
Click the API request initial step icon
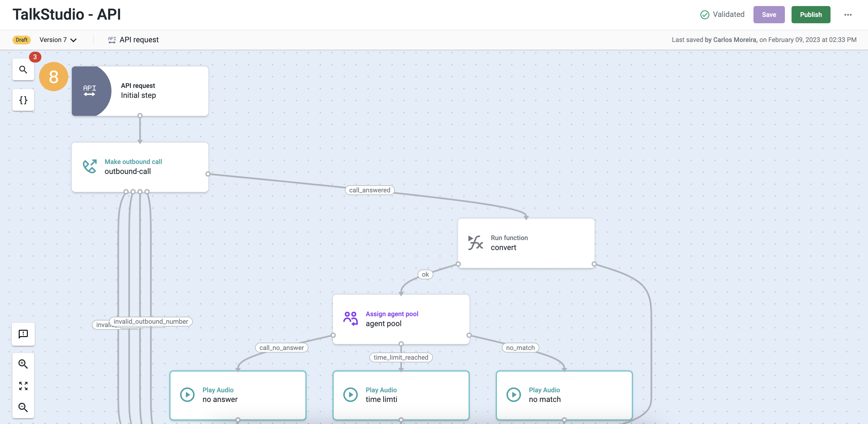pos(90,91)
